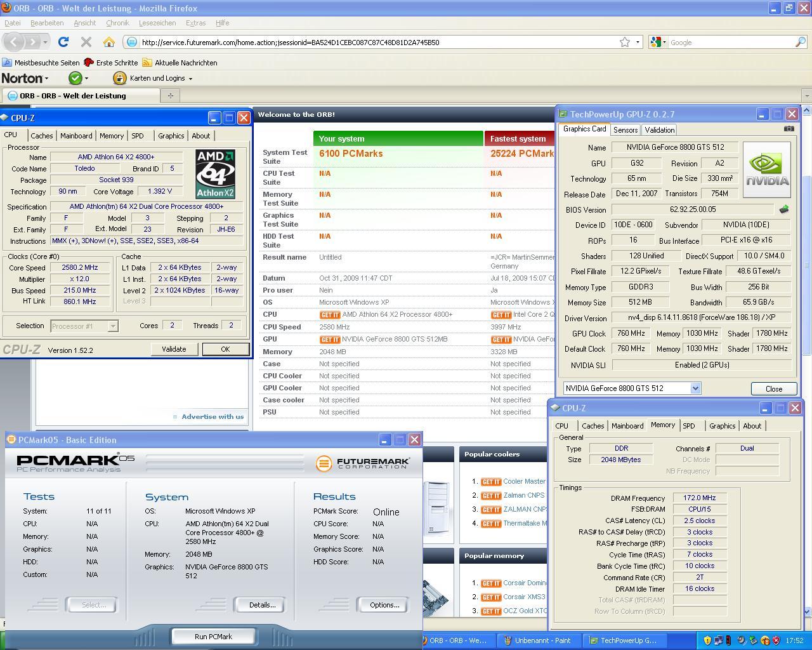
Task: Open PCMark05 Options... button
Action: tap(384, 605)
